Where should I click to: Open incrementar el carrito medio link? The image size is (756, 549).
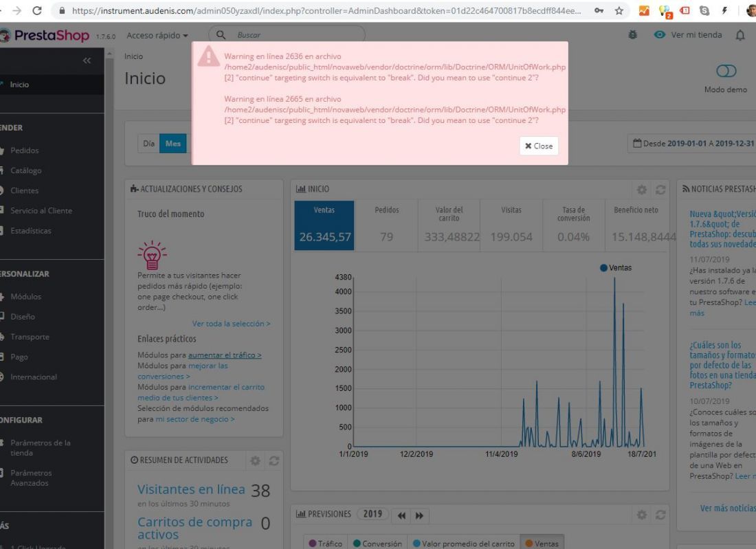coord(201,392)
